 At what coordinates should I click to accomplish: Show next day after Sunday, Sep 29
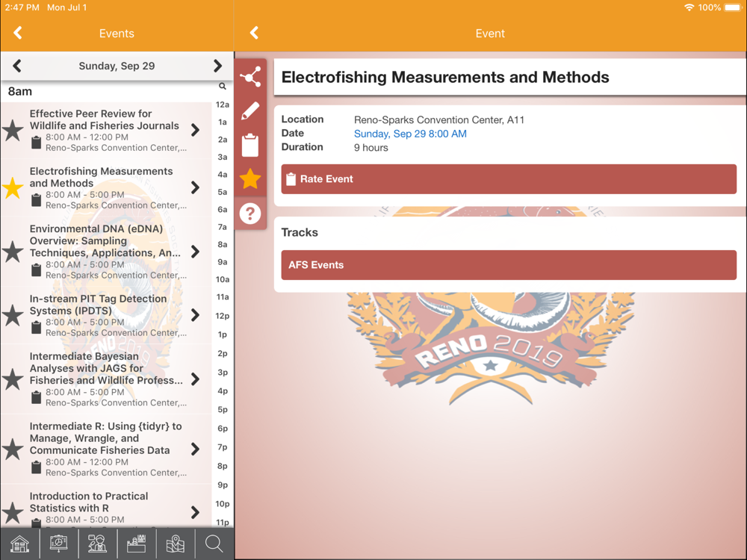(x=217, y=66)
